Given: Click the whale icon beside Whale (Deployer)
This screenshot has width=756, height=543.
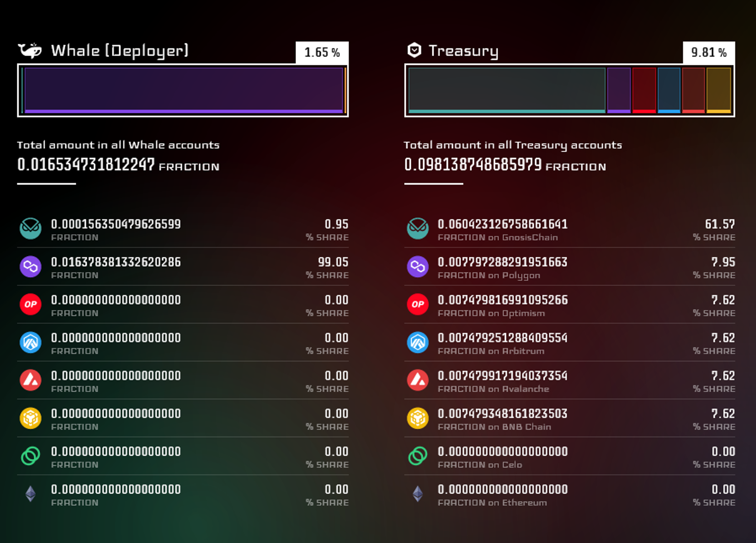Looking at the screenshot, I should (30, 50).
